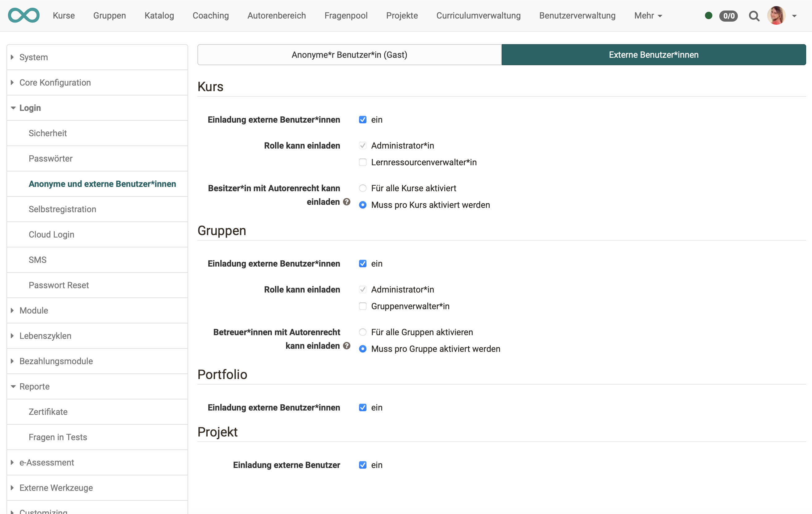Disable Einladung externe Benutzer*innen under Kurs
The height and width of the screenshot is (514, 812).
pyautogui.click(x=362, y=120)
